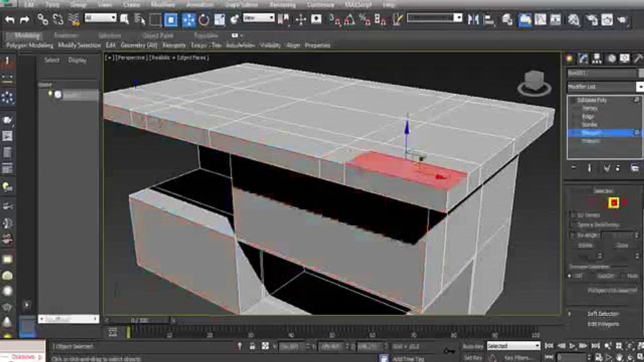This screenshot has height=362, width=644.
Task: Click the ViewCube in viewport
Action: pos(534,83)
